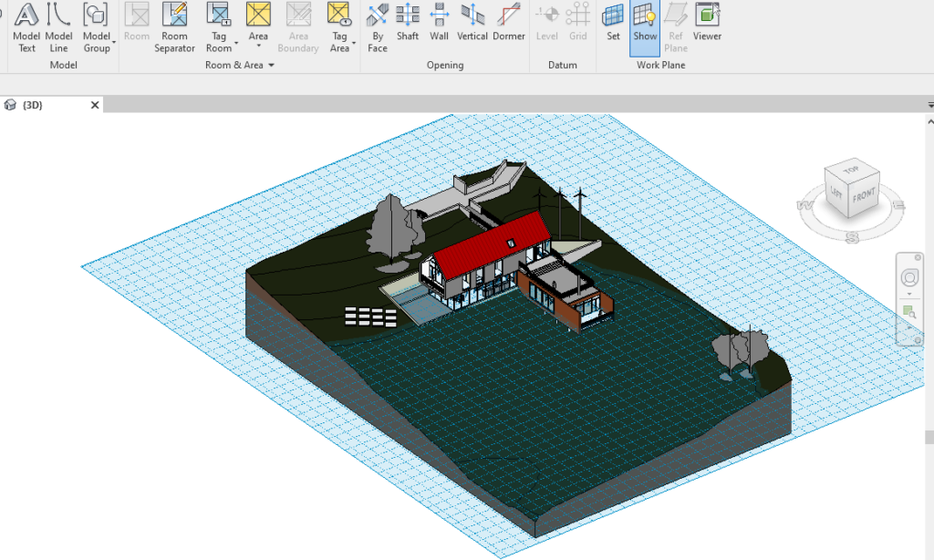Choose the Vertical opening tool
Viewport: 934px width, 560px height.
[472, 23]
